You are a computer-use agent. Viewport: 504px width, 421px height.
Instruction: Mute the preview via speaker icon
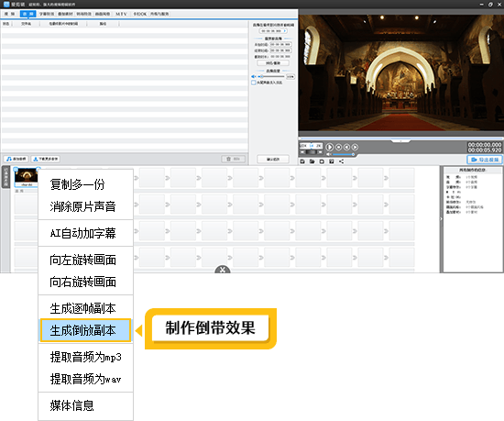click(328, 154)
